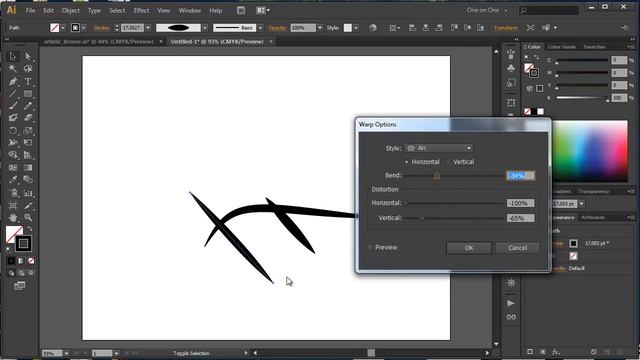Select the Line Segment tool
640x360 pixels.
[13, 93]
